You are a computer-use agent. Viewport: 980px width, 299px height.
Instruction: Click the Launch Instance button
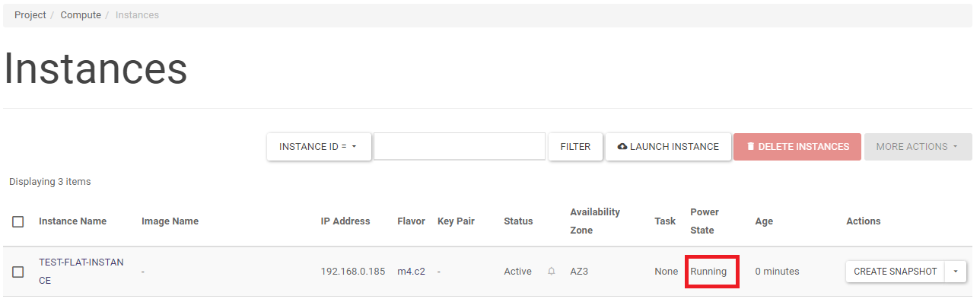click(669, 147)
